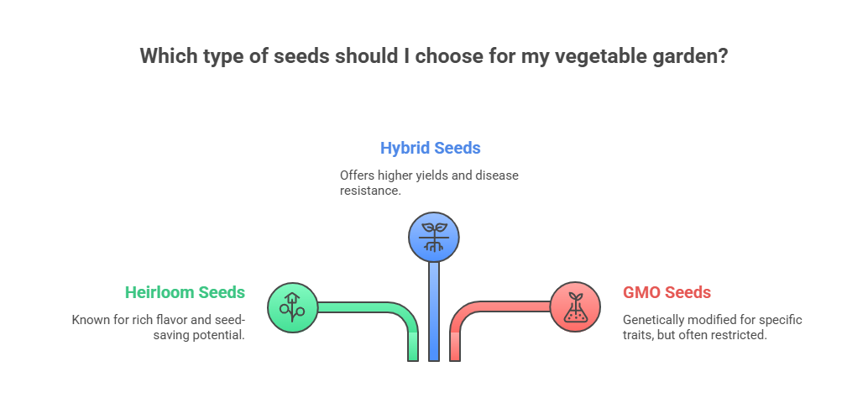The image size is (868, 398).
Task: Click the green Heirloom Seeds plant icon
Action: click(292, 306)
